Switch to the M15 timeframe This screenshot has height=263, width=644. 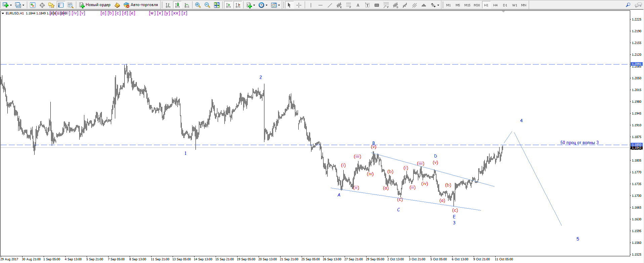pyautogui.click(x=467, y=5)
